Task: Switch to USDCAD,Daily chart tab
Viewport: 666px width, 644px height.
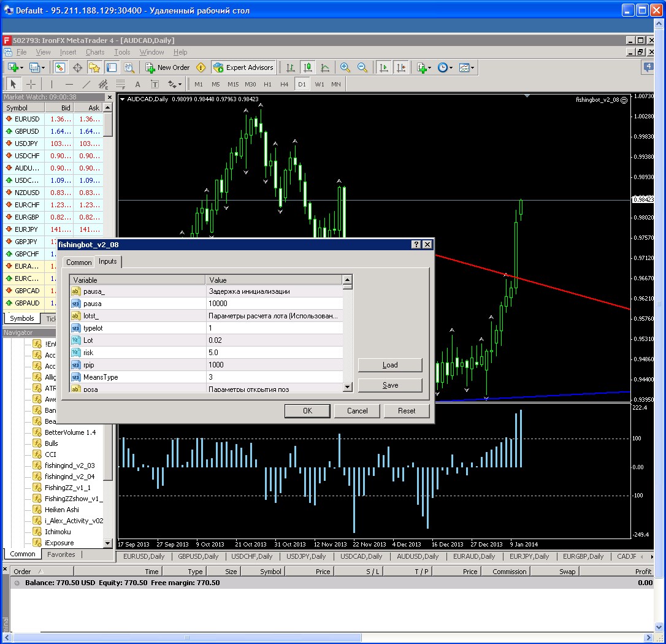Action: 361,556
